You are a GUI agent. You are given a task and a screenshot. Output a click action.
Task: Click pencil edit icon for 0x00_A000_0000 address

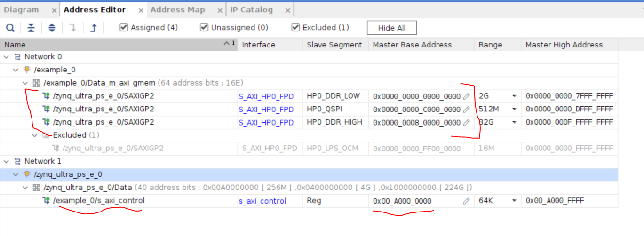click(x=466, y=201)
